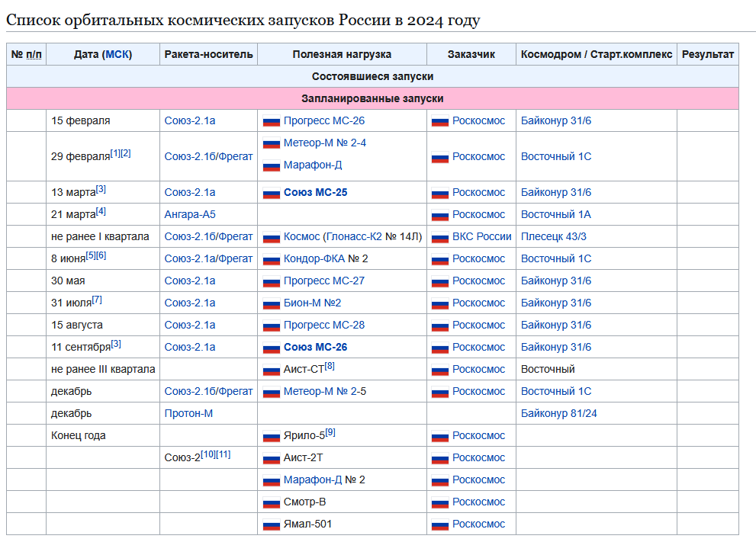Select the № п/п column header

tap(27, 54)
